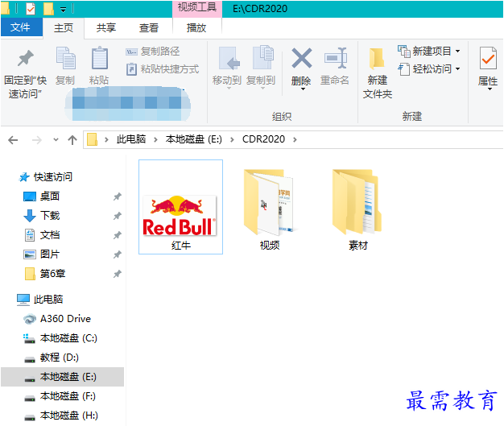Create a New folder (新建文件夹)
The image size is (504, 426).
(377, 73)
